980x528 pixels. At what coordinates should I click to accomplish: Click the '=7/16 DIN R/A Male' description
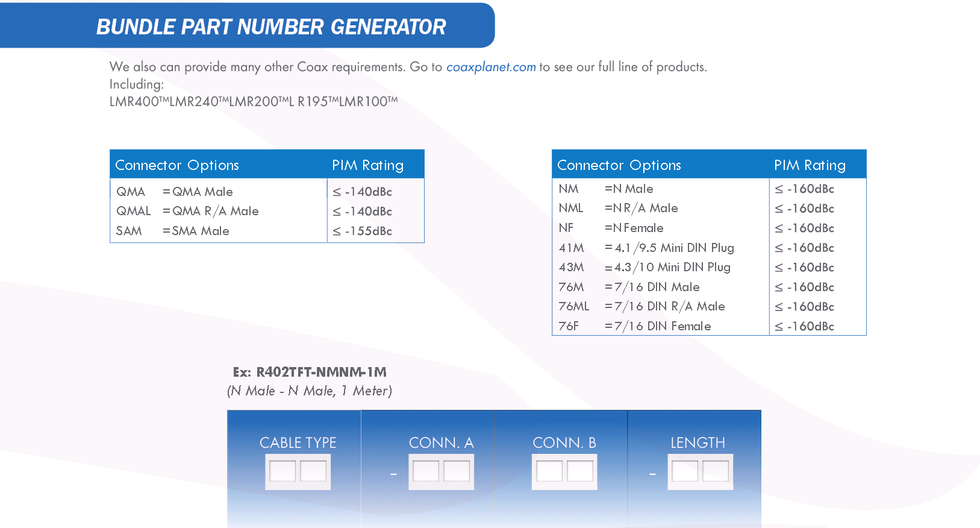tap(665, 306)
